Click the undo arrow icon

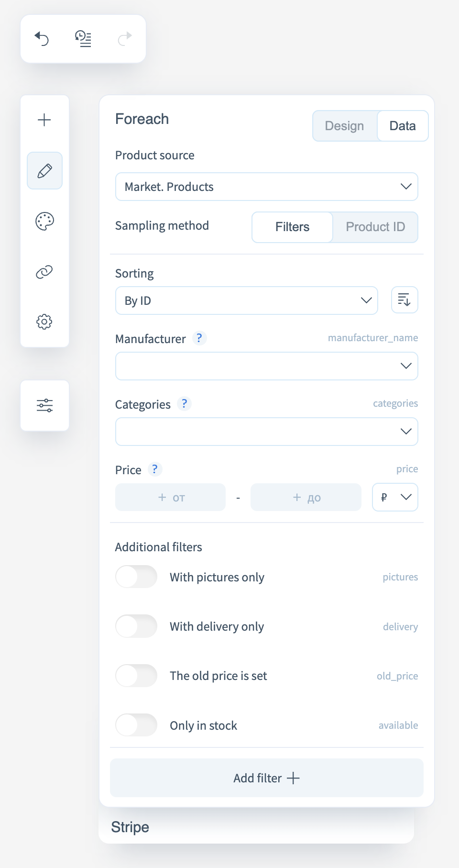[42, 38]
